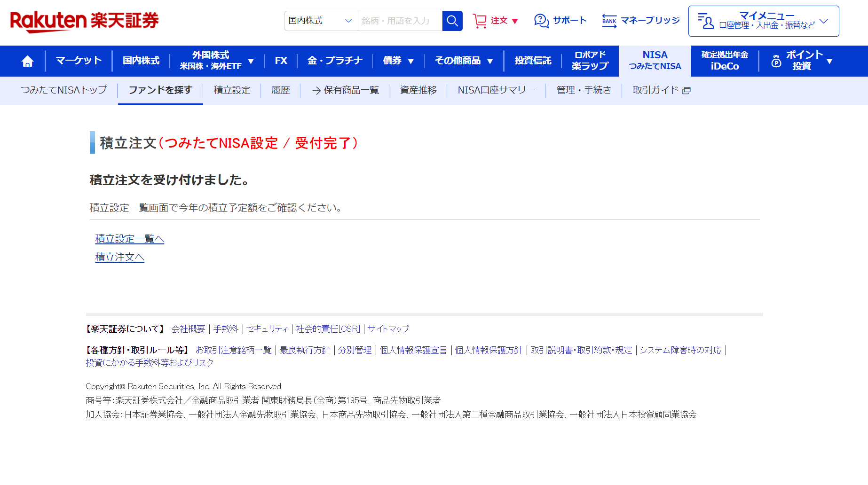
Task: Open 手数料 footer link
Action: pos(226,329)
